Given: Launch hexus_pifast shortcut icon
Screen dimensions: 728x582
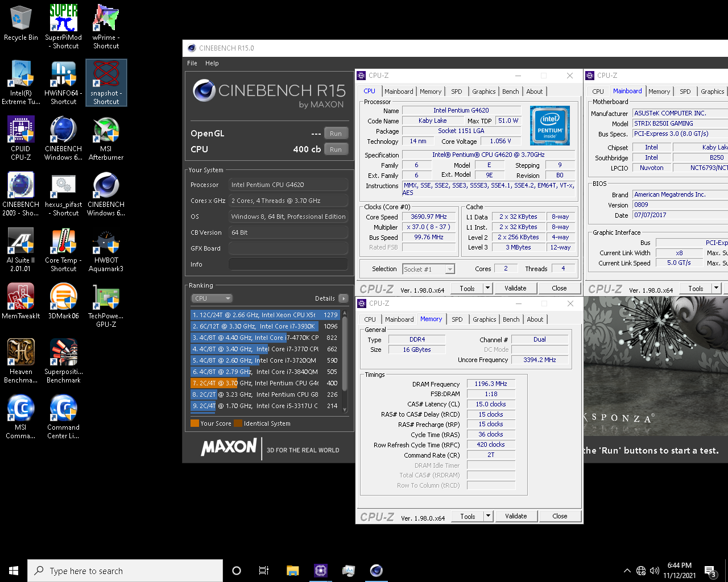Looking at the screenshot, I should [x=63, y=194].
